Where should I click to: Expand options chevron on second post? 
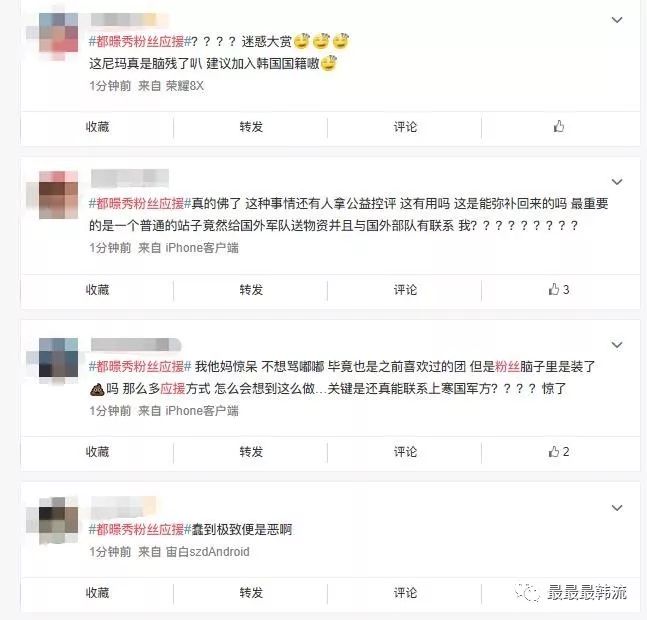[x=617, y=182]
